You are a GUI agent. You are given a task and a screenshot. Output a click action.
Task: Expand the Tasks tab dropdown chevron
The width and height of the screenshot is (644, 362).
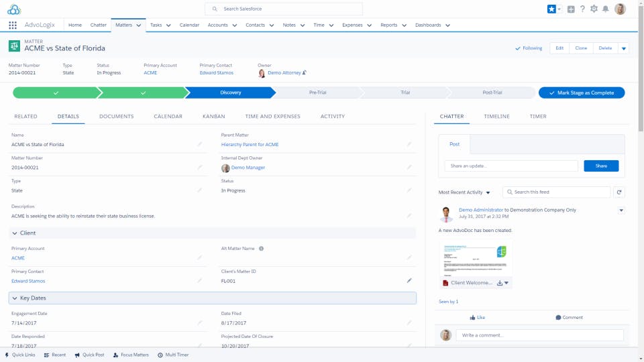168,25
